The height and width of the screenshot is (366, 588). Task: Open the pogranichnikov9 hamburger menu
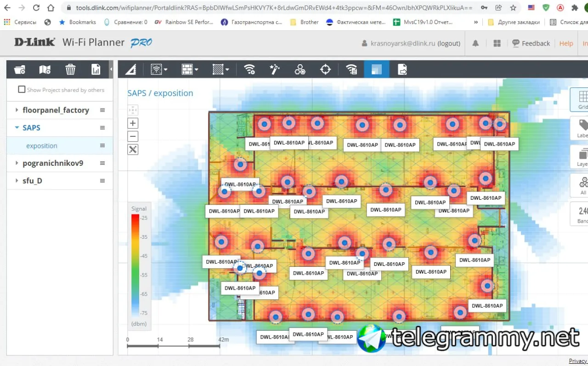[102, 163]
